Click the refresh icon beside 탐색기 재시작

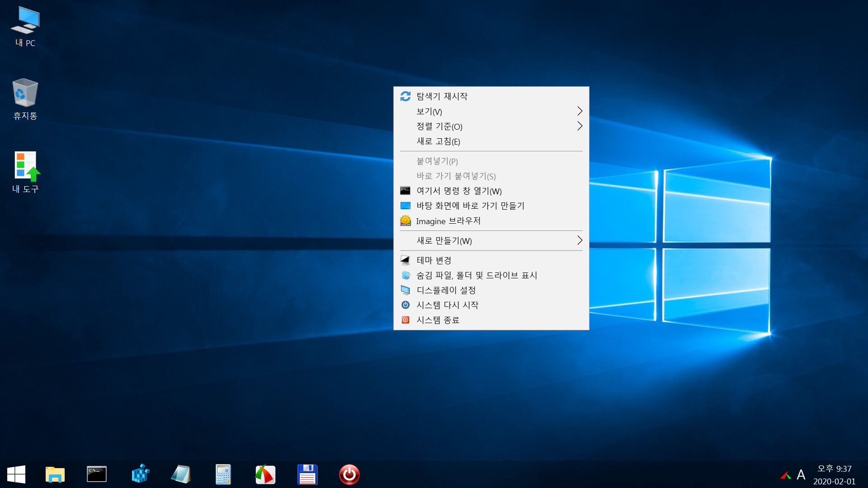tap(406, 96)
